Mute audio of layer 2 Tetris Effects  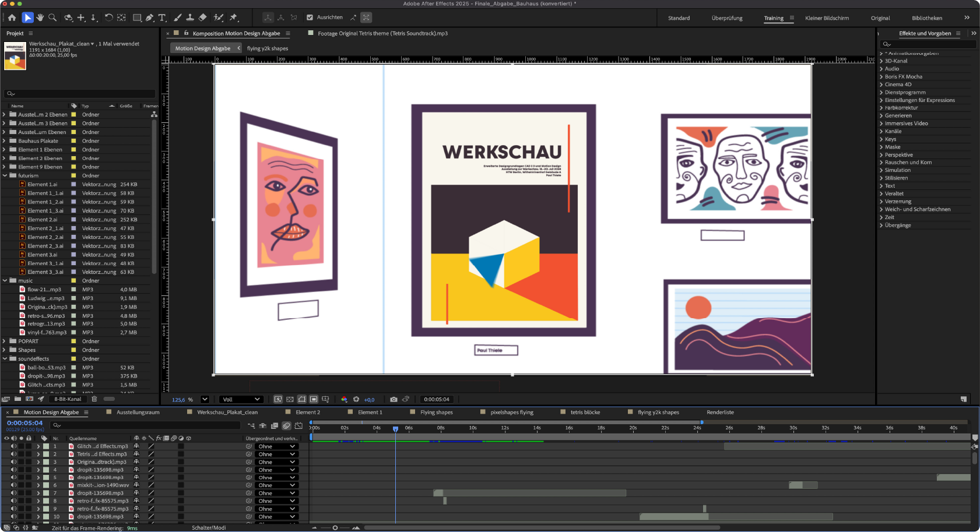click(13, 454)
